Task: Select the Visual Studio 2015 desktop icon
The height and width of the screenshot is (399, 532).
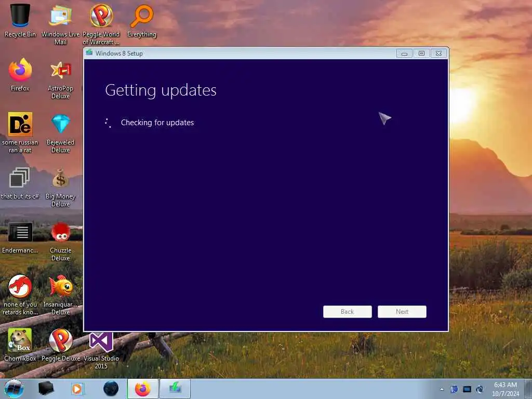Action: (101, 351)
